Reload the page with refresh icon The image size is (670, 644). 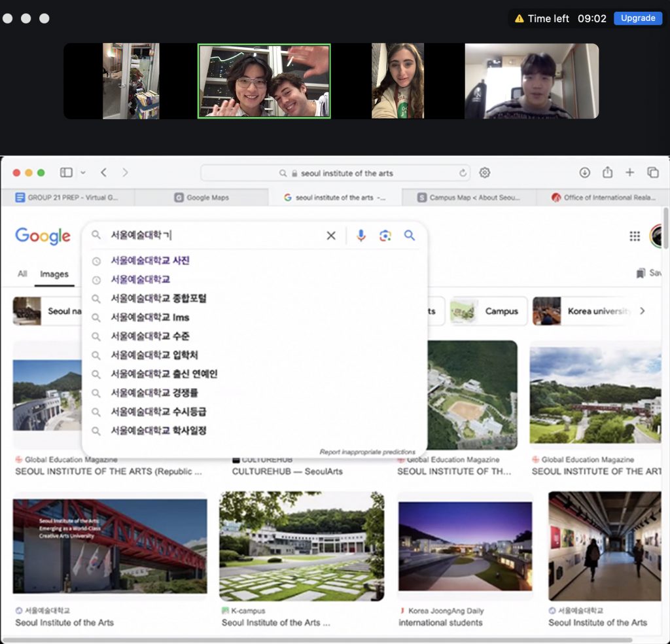click(x=463, y=173)
